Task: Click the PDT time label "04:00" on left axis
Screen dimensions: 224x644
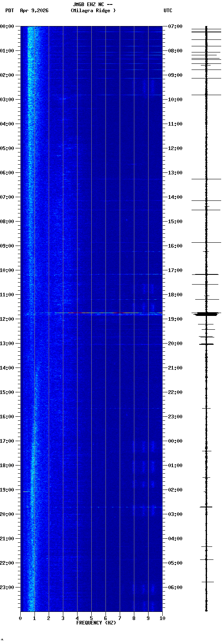Action: pyautogui.click(x=7, y=124)
